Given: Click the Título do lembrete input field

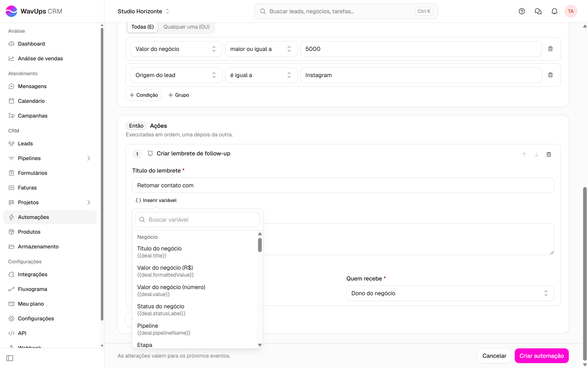Looking at the screenshot, I should 343,185.
